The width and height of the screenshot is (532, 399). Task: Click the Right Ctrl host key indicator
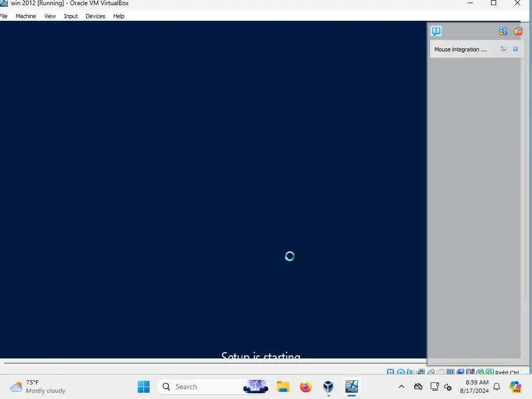[x=507, y=372]
